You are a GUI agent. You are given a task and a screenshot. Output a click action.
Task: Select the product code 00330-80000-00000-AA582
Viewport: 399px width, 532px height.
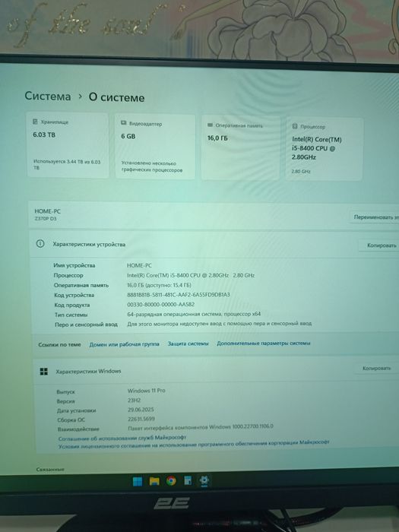161,304
